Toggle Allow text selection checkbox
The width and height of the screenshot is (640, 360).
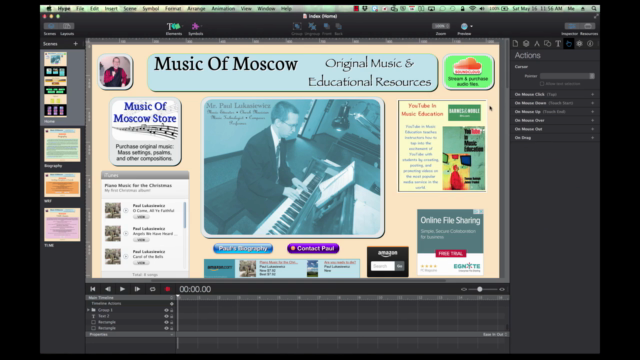coord(542,84)
